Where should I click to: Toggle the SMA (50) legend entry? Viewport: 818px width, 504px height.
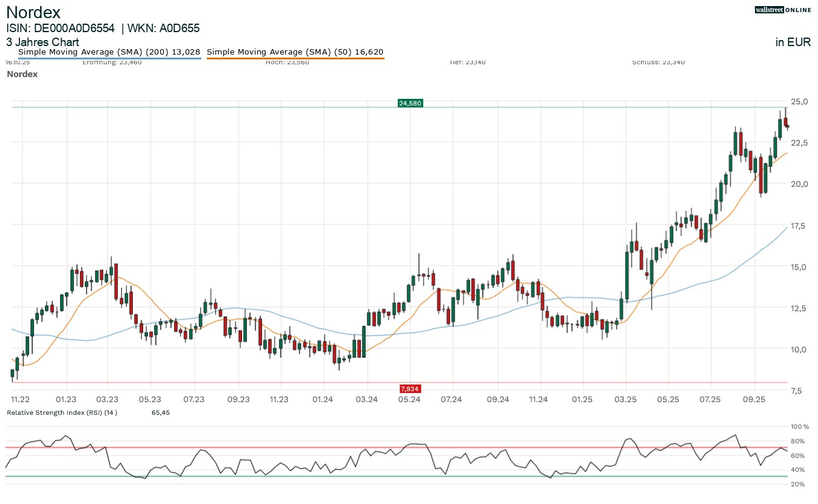point(295,52)
